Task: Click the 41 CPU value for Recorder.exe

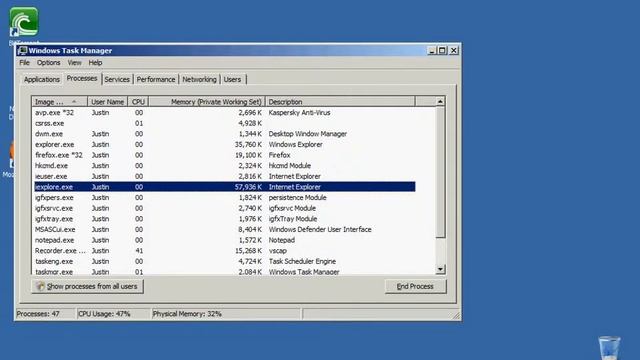Action: point(139,251)
